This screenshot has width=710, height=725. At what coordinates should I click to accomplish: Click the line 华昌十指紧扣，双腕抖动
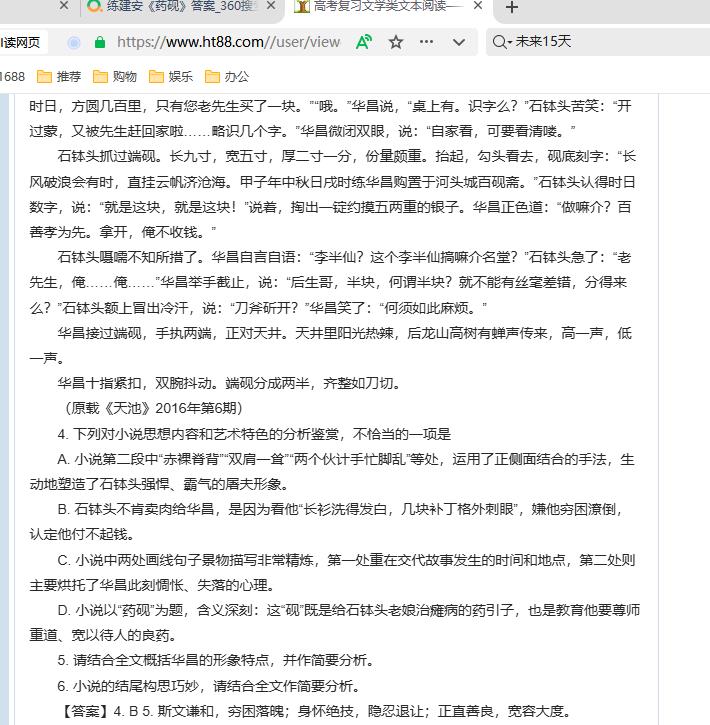pos(229,383)
